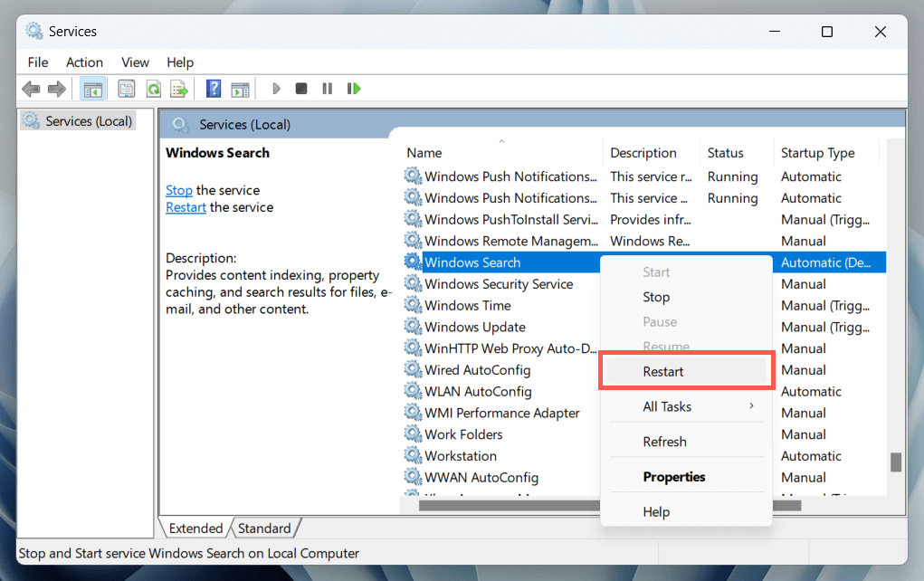Image resolution: width=924 pixels, height=581 pixels.
Task: Select the Windows Time service name
Action: (x=468, y=305)
